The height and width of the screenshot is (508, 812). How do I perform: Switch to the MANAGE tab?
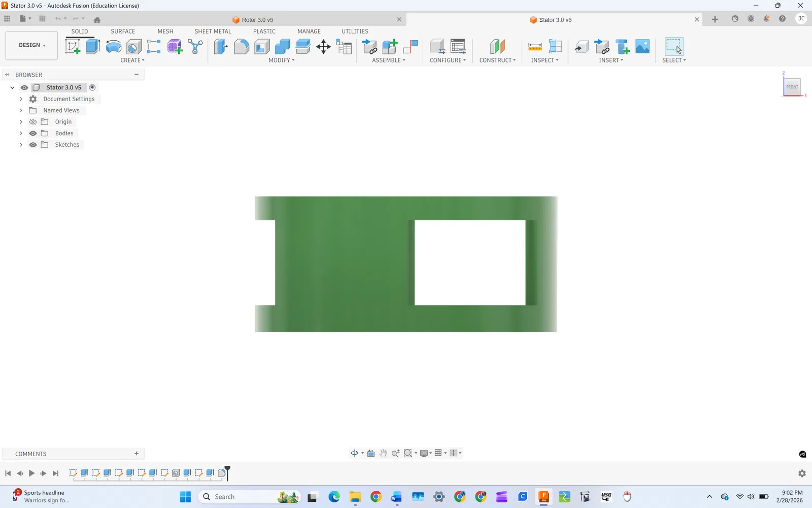click(x=309, y=31)
